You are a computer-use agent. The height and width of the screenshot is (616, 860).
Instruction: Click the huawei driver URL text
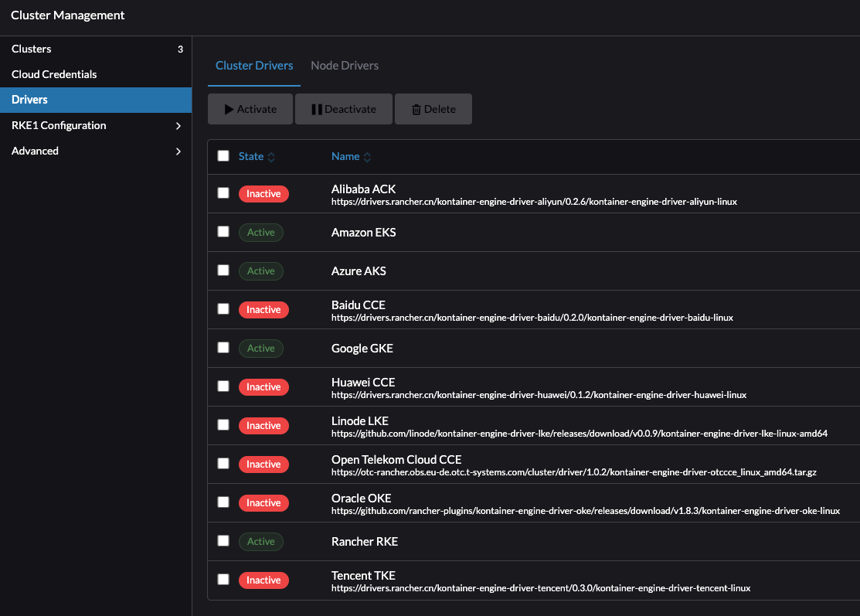pos(539,395)
